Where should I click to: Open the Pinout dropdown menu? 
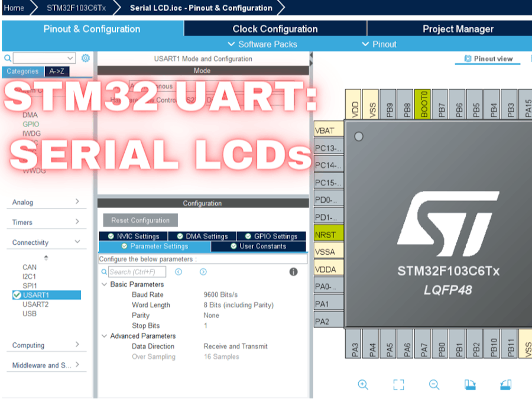379,44
